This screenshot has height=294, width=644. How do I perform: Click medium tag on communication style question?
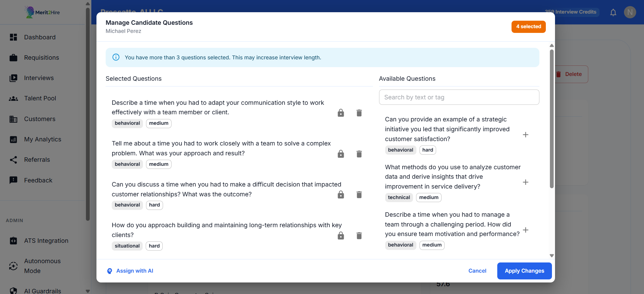click(x=159, y=123)
